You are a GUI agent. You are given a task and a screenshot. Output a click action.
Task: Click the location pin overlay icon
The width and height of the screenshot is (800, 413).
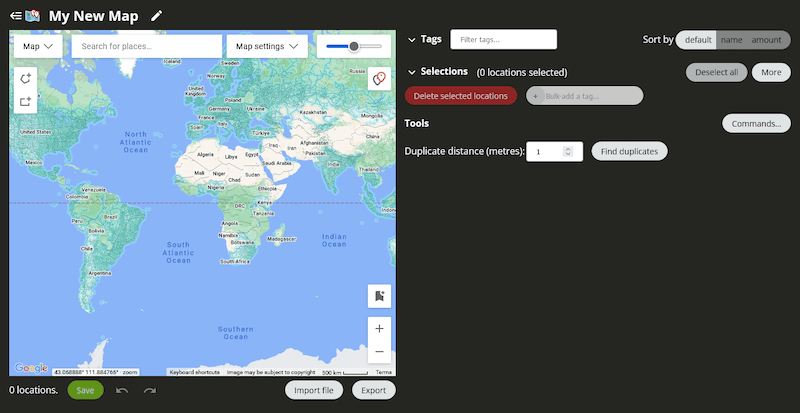coord(379,79)
